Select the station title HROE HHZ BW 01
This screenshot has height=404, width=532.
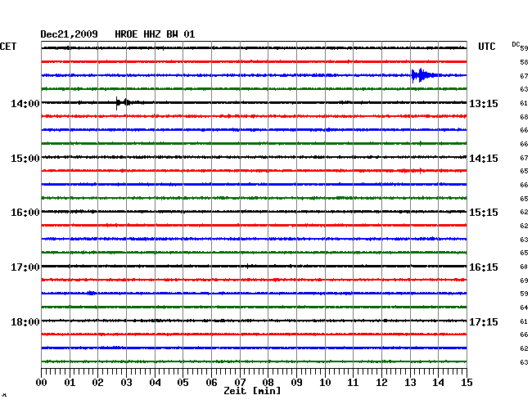[x=155, y=34]
